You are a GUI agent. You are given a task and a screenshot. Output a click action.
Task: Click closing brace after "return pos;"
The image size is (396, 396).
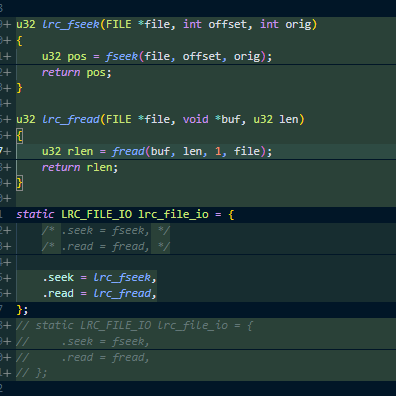(19, 88)
